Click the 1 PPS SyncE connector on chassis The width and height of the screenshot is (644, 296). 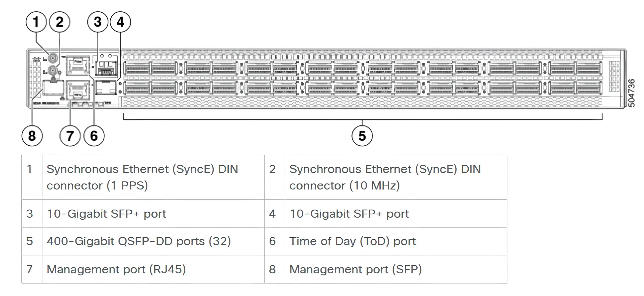[53, 58]
